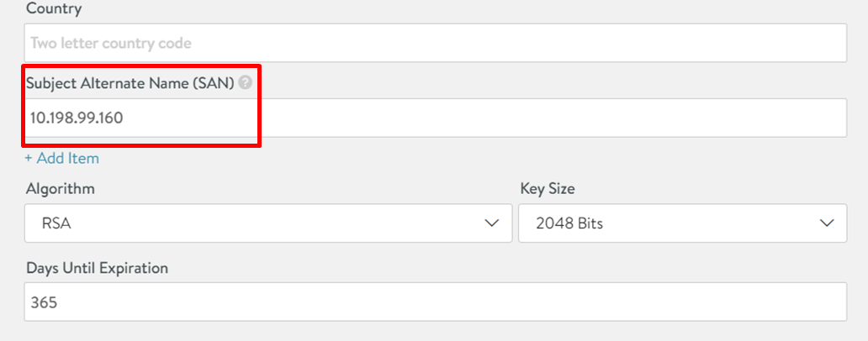The height and width of the screenshot is (341, 868).
Task: Click the chevron arrow on the 2048 Bits dropdown
Action: [x=827, y=223]
